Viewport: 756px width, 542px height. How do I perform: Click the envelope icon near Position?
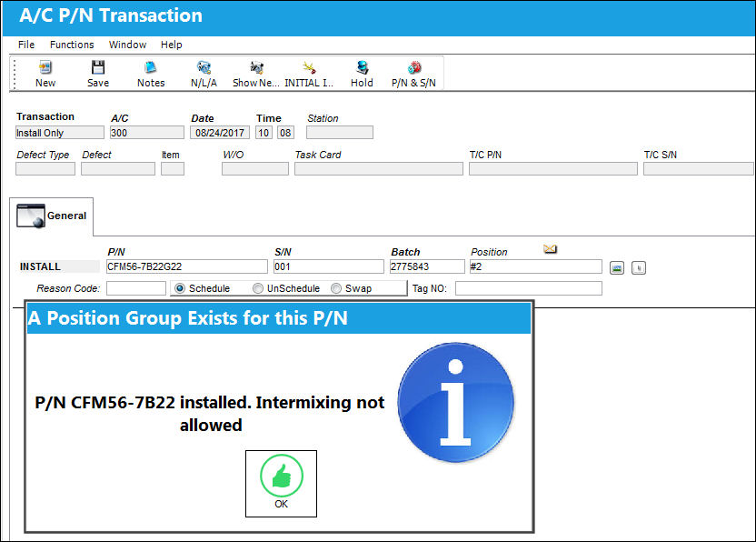point(550,249)
